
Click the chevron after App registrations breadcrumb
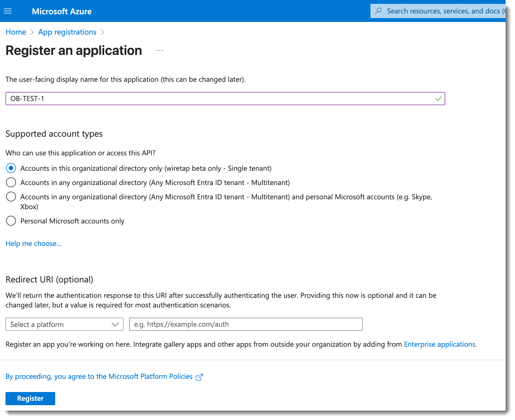pyautogui.click(x=103, y=32)
